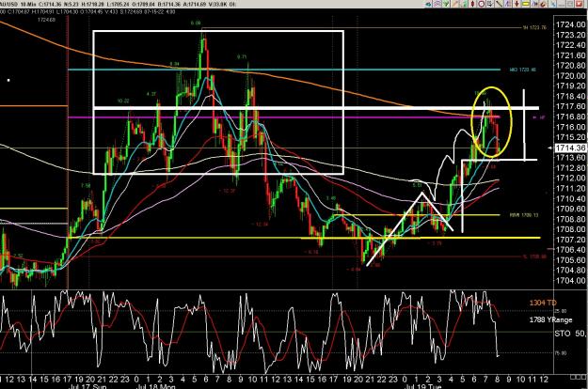Click the '5H 1723.76' high line label
Image resolution: width=588 pixels, height=389 pixels.
pos(534,27)
